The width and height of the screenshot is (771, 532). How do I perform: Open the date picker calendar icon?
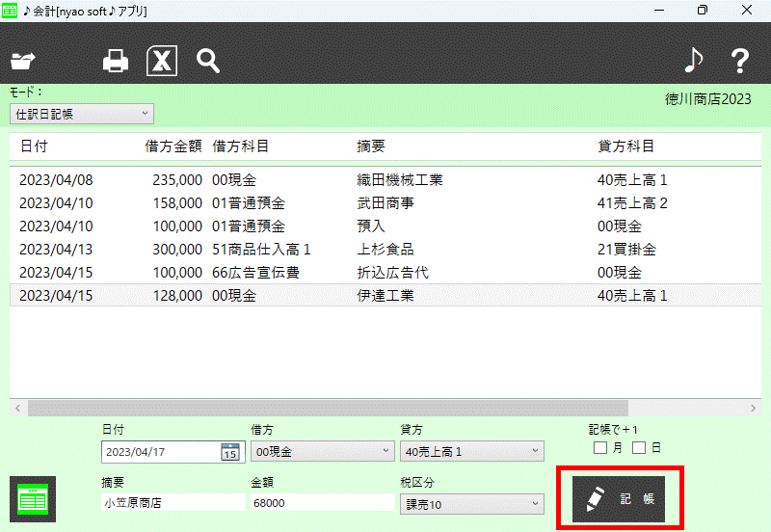coord(229,452)
